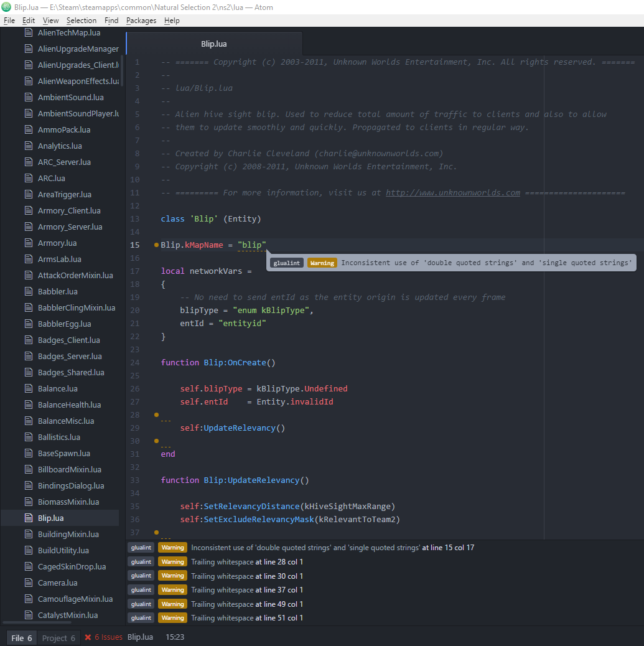
Task: Place cursor on "blip" string in line 15
Action: point(252,245)
